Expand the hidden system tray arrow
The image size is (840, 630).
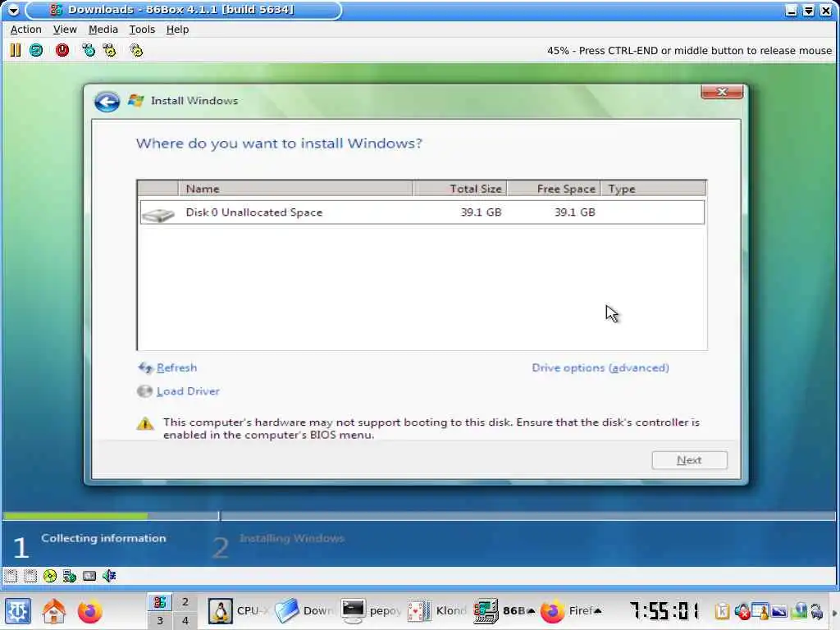coord(833,612)
